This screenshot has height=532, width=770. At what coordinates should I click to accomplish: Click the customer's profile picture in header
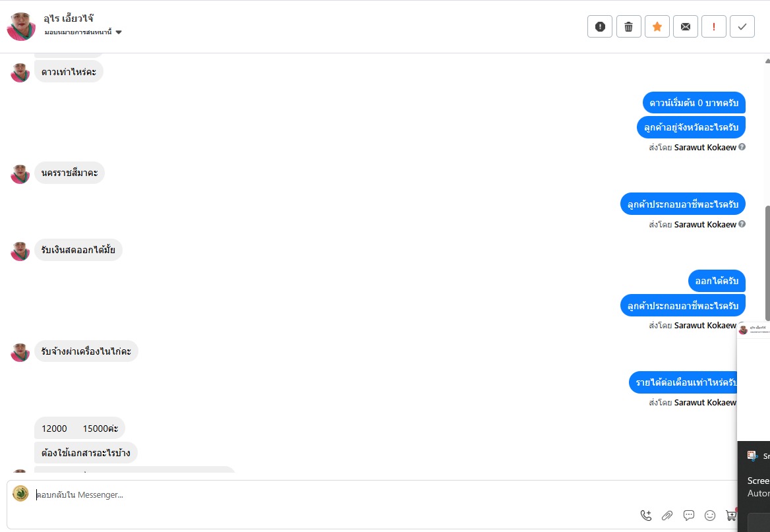coord(21,26)
